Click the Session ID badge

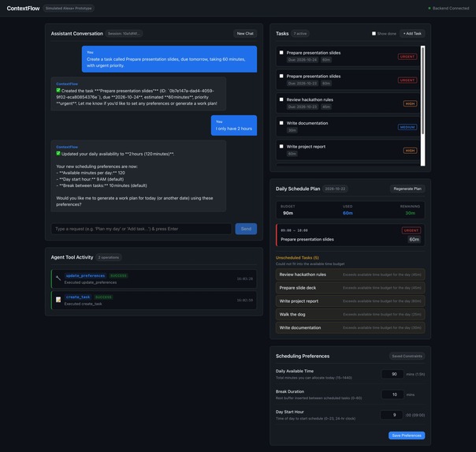125,33
